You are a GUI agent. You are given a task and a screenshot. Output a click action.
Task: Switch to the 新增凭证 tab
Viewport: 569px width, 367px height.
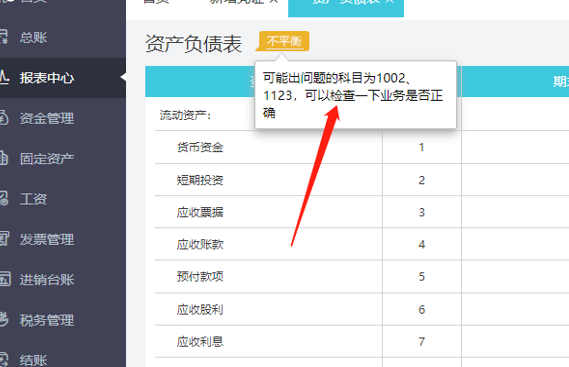236,2
